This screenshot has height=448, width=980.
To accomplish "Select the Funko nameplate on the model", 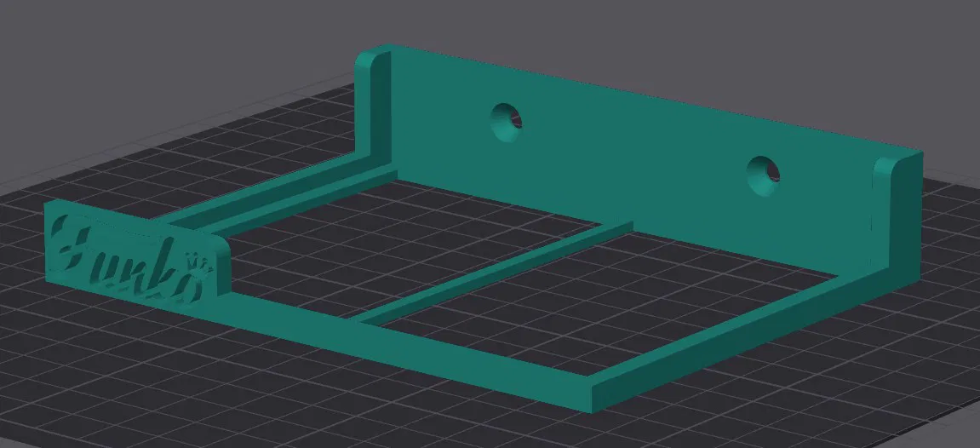I will [x=137, y=256].
